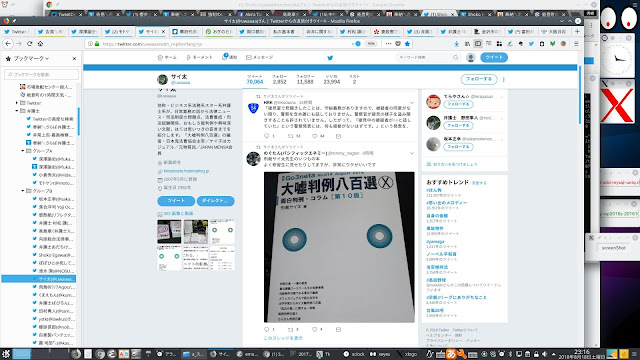Image resolution: width=640 pixels, height=360 pixels.
Task: Go to Twitter ホーム
Action: point(167,58)
